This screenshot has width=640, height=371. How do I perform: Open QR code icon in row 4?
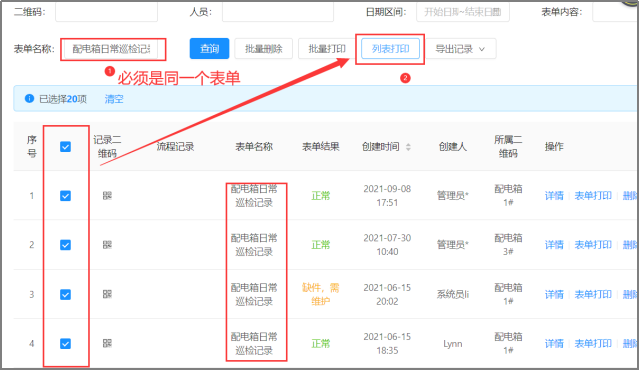[x=107, y=344]
